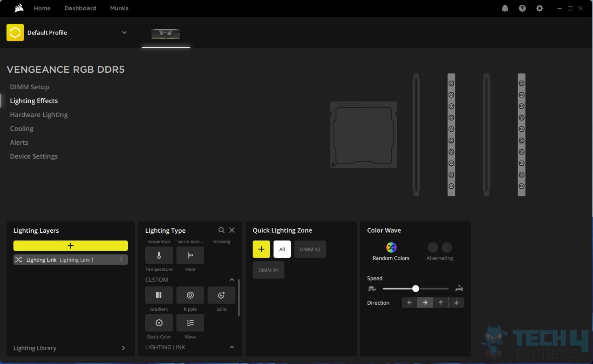Open iCUE settings gear
The height and width of the screenshot is (364, 593).
pyautogui.click(x=539, y=8)
